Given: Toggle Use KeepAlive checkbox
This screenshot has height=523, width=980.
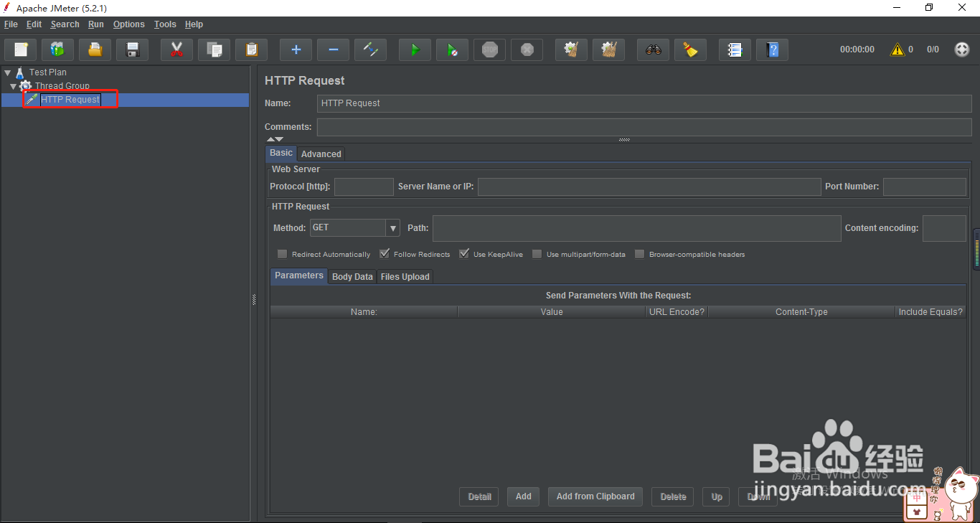Looking at the screenshot, I should [464, 254].
